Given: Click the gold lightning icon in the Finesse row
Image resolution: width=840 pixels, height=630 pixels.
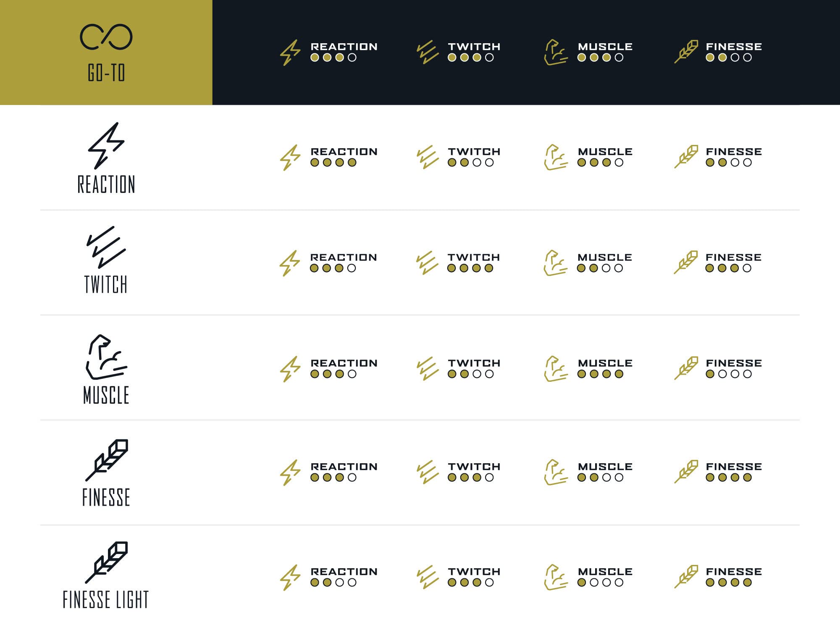Looking at the screenshot, I should coord(290,472).
